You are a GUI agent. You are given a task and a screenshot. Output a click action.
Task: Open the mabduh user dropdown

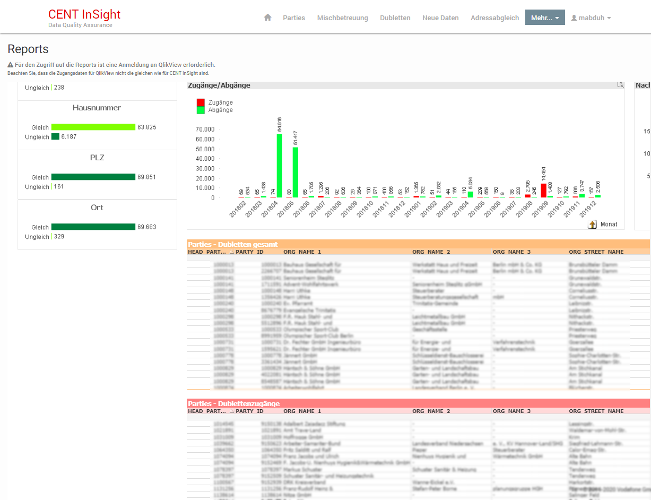click(x=591, y=18)
